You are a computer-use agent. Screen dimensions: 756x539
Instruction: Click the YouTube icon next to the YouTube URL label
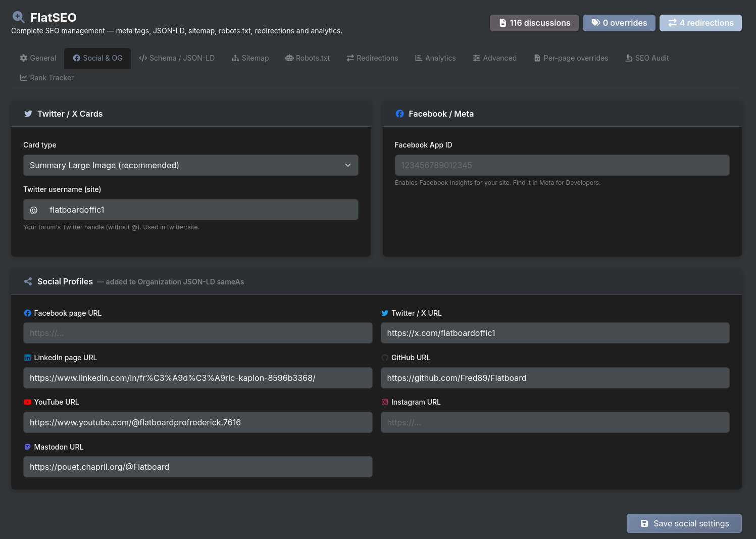28,402
